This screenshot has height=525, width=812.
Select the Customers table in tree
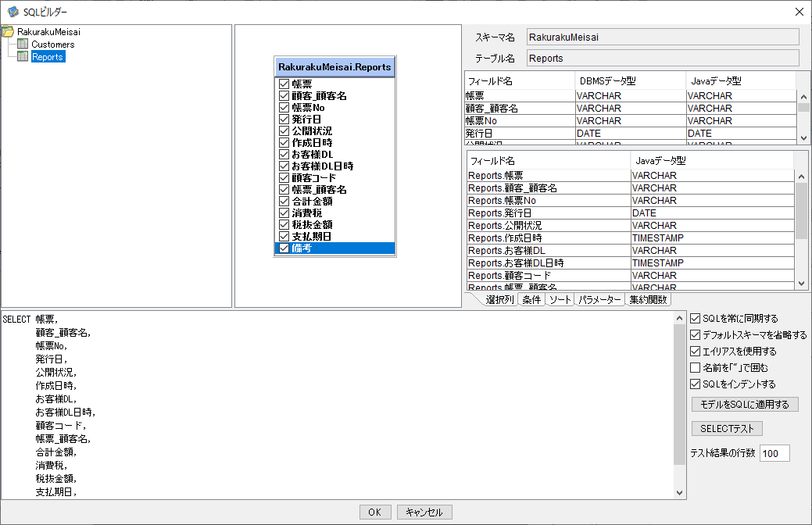(x=53, y=45)
